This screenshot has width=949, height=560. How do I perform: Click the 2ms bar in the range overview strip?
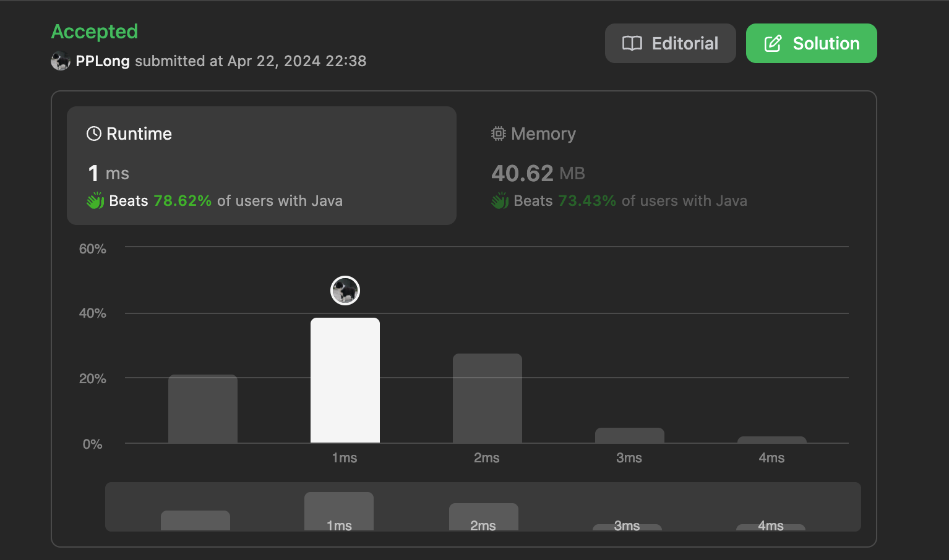click(x=484, y=517)
